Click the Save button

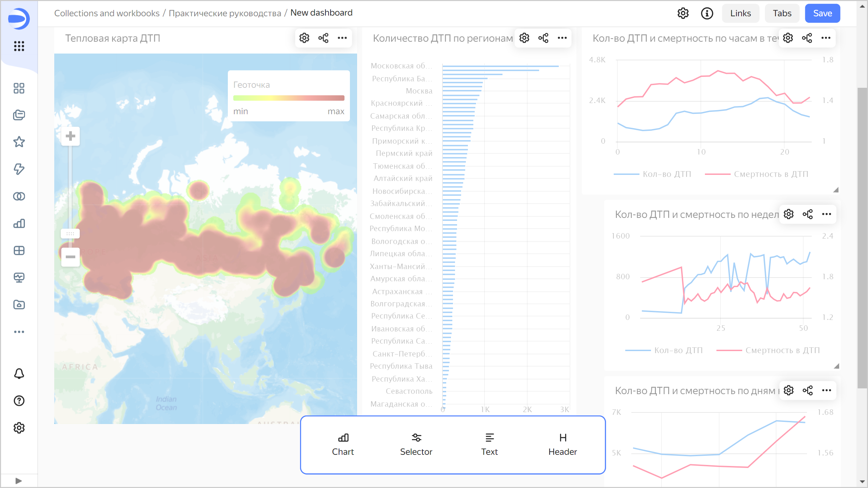tap(822, 13)
